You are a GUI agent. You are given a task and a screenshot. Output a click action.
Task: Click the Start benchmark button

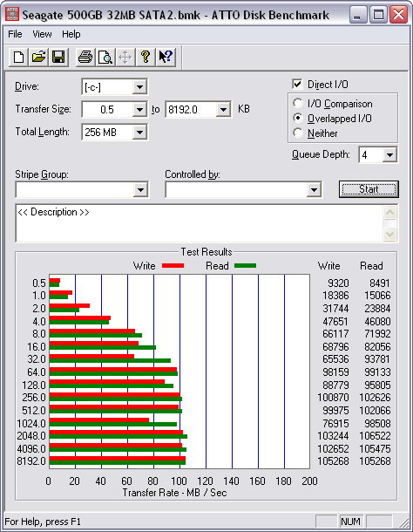click(x=369, y=189)
